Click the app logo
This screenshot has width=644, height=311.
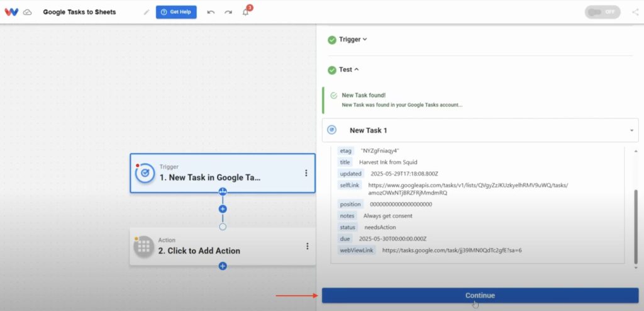(x=11, y=12)
